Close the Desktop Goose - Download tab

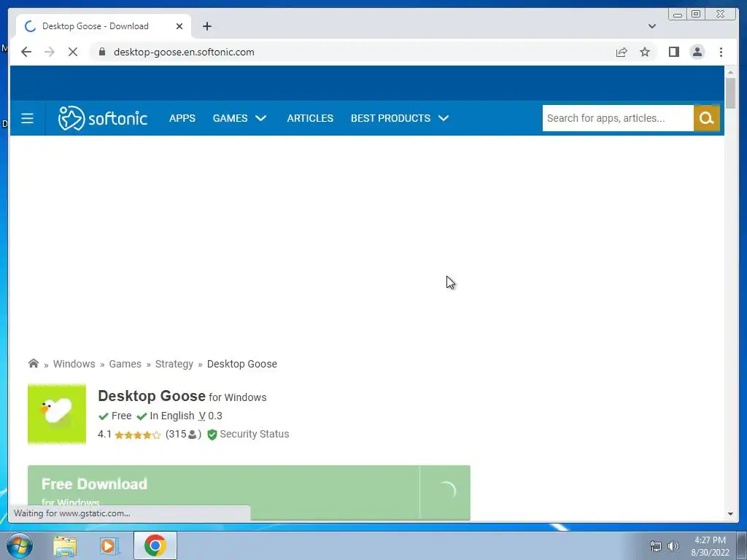[179, 26]
